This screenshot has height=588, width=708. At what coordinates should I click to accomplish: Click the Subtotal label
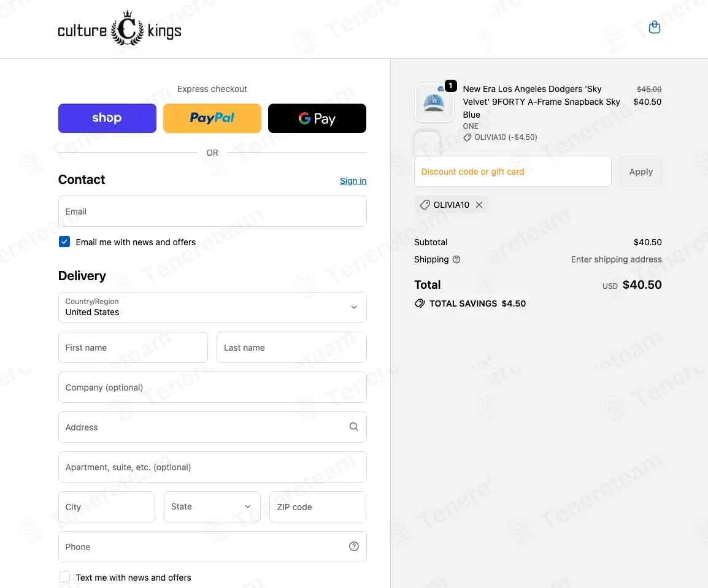[x=431, y=242]
